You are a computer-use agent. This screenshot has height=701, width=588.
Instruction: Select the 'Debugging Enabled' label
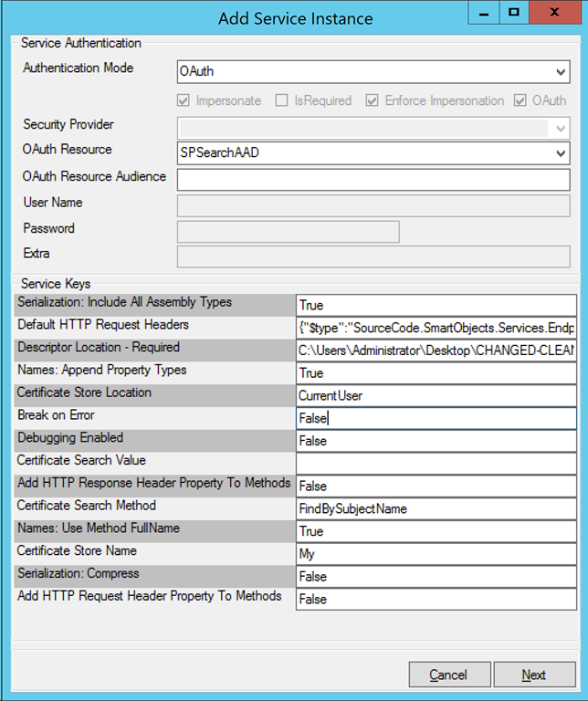click(x=70, y=438)
